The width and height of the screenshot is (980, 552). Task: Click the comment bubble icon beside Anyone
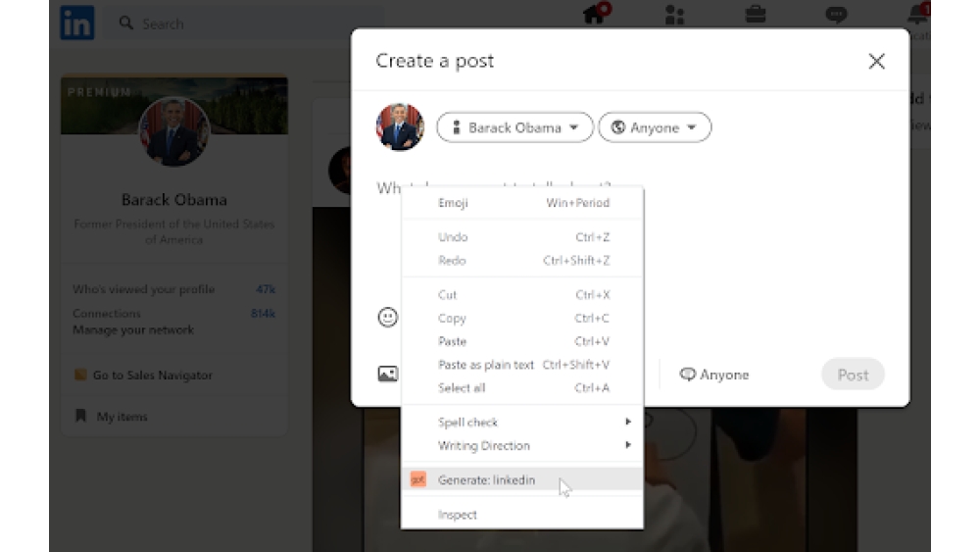(x=688, y=375)
